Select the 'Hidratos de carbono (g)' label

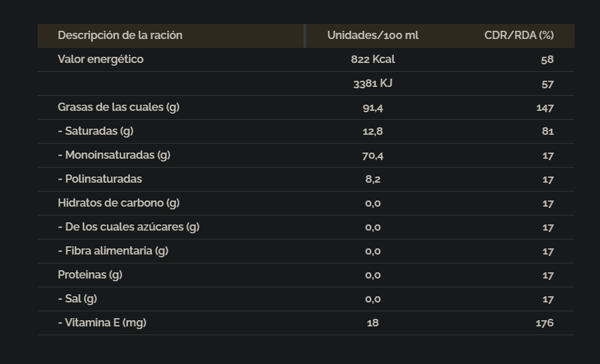(118, 203)
